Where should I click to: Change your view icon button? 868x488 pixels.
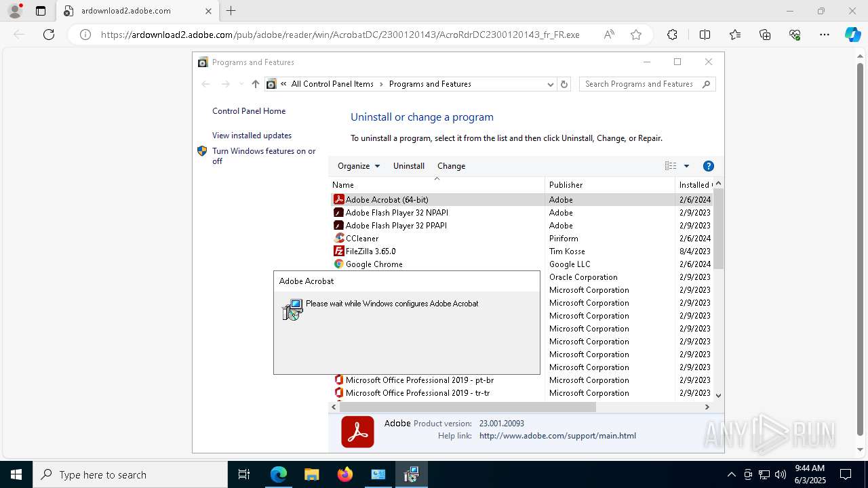tap(671, 166)
